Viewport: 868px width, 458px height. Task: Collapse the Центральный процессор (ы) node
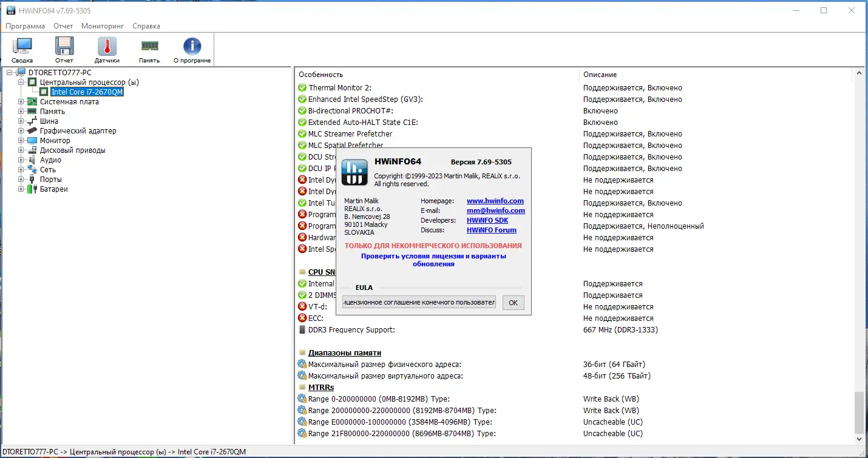tap(21, 83)
